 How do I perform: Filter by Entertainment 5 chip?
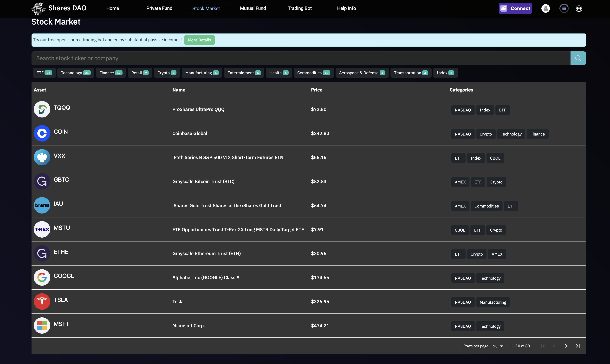pyautogui.click(x=244, y=73)
